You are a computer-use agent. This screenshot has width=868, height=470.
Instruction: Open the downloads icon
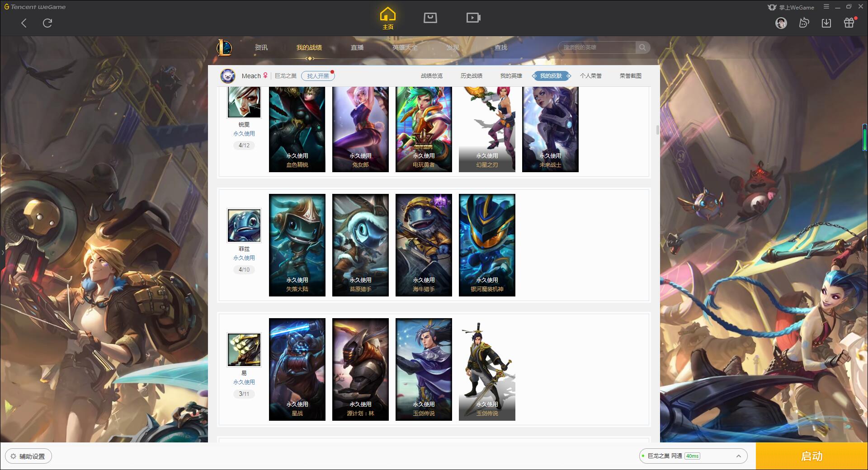coord(826,23)
